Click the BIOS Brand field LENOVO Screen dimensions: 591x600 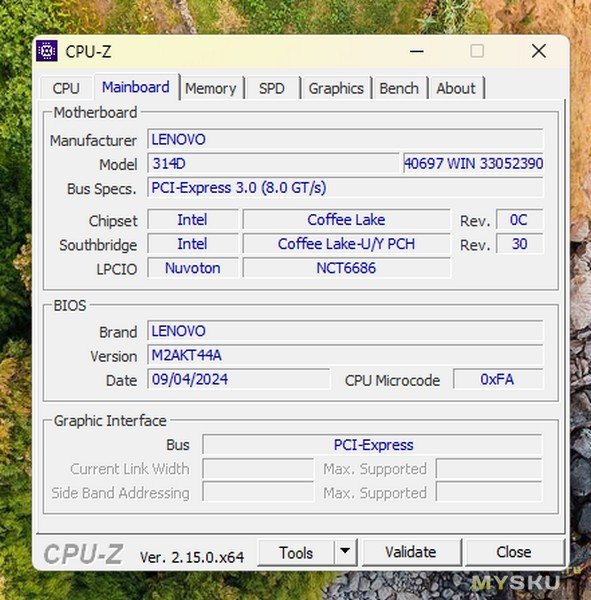(345, 331)
